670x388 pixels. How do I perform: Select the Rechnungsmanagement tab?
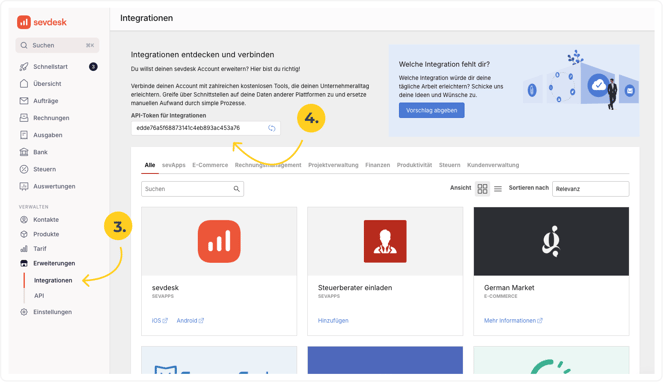coord(268,165)
